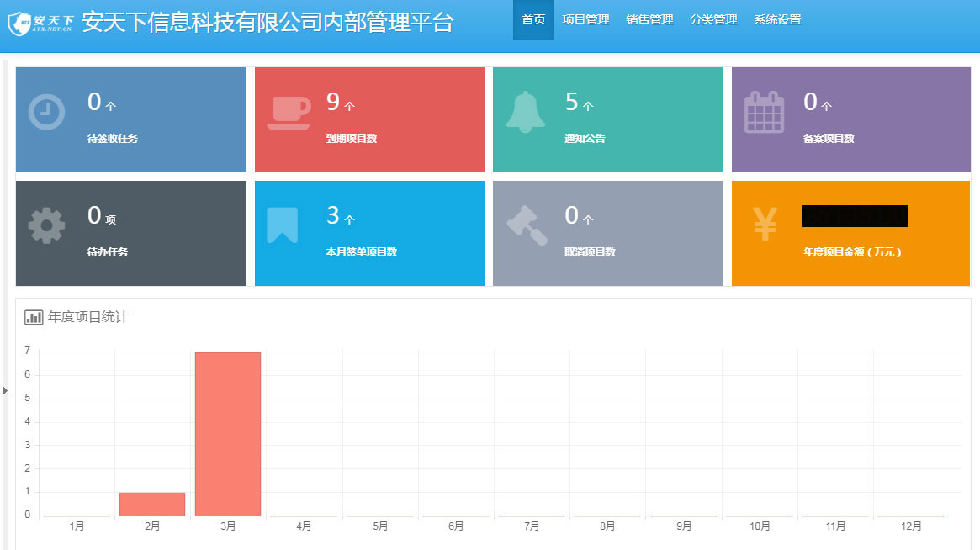Open the 年度项目金额 (万元) label
The image size is (980, 550).
853,252
